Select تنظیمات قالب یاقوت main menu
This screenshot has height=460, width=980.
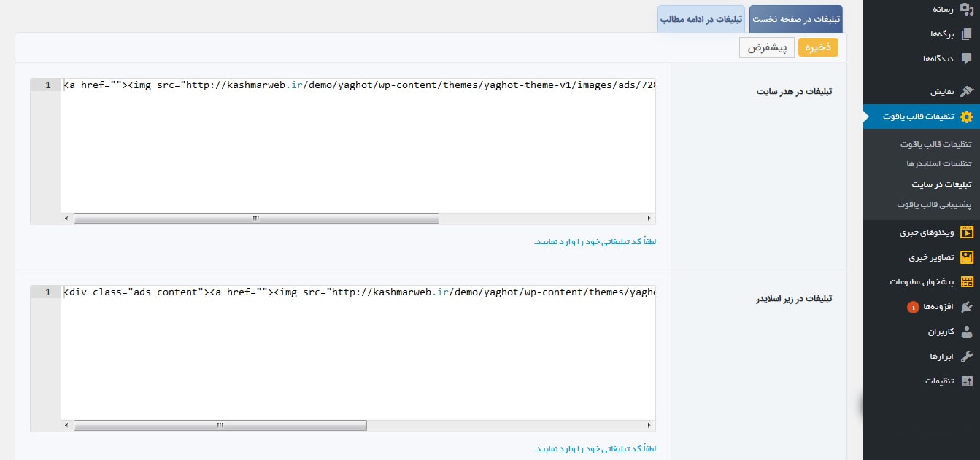[x=922, y=117]
